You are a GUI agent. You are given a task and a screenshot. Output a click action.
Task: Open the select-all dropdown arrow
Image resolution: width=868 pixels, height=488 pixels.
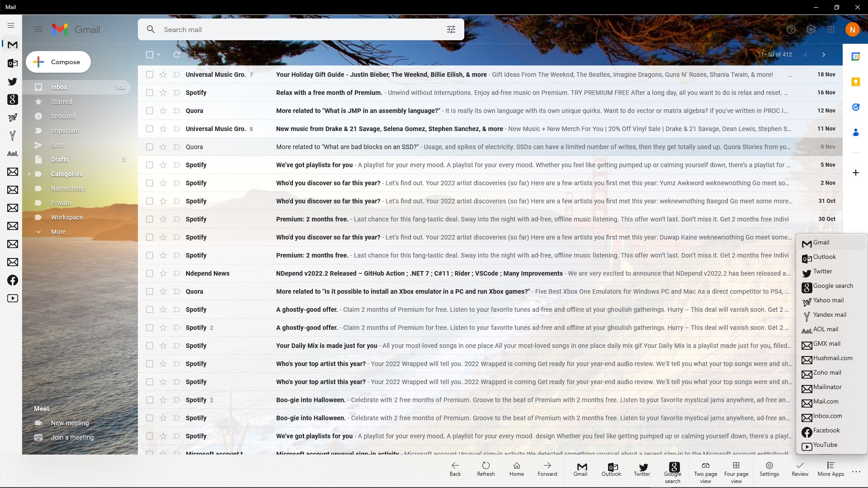pyautogui.click(x=158, y=54)
